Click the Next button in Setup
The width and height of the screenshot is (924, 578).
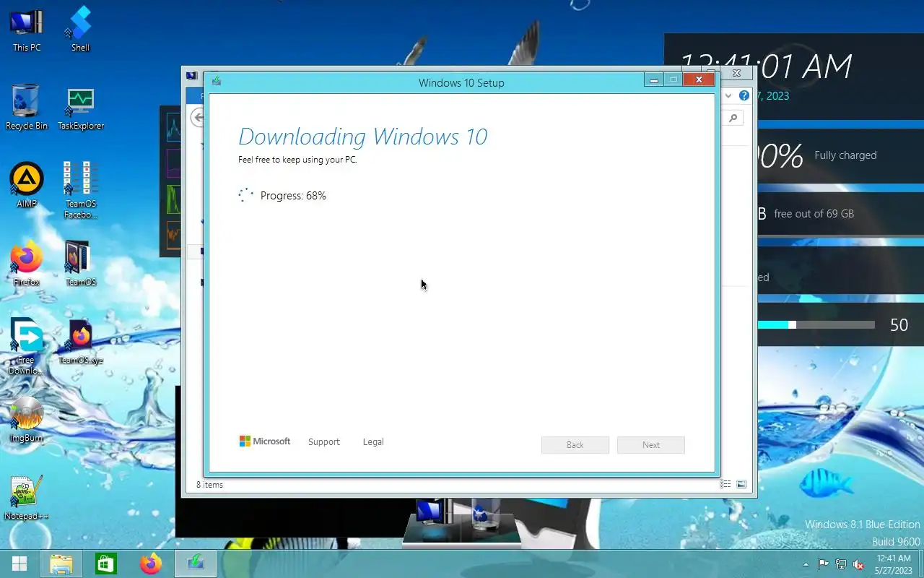click(x=651, y=445)
